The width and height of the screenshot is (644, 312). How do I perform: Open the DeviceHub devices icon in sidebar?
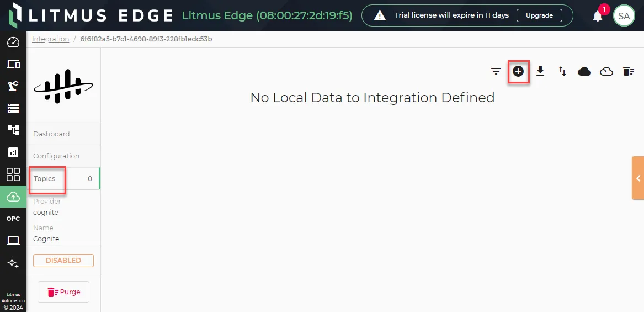tap(13, 64)
